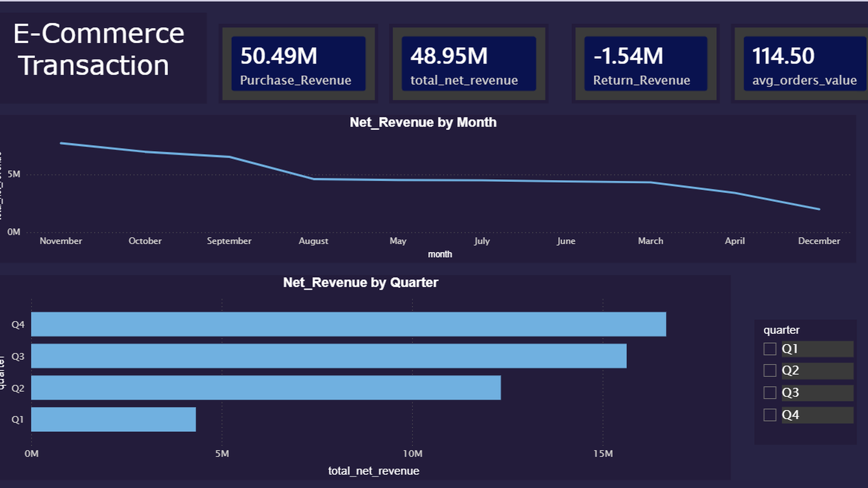
Task: Click the November label on month axis
Action: point(61,241)
